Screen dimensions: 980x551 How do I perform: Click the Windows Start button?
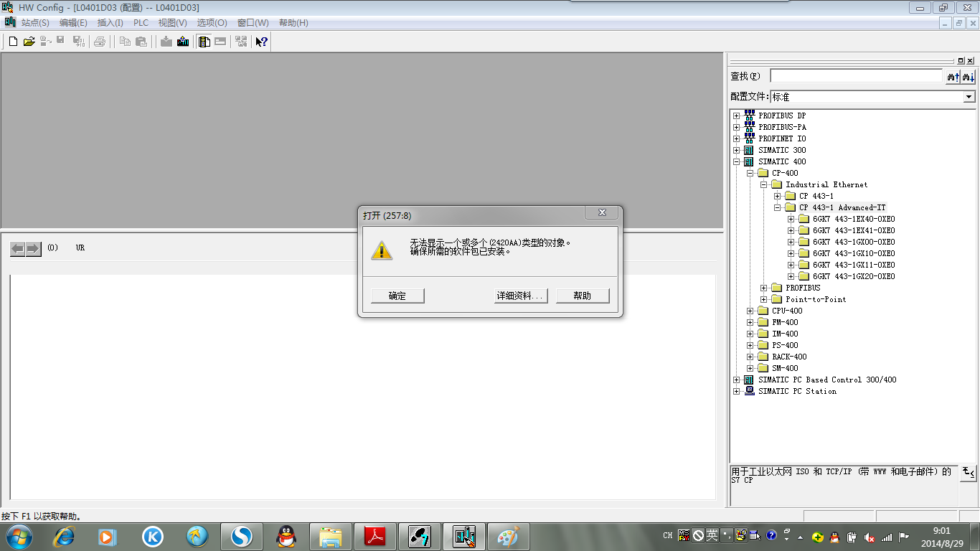[x=19, y=536]
